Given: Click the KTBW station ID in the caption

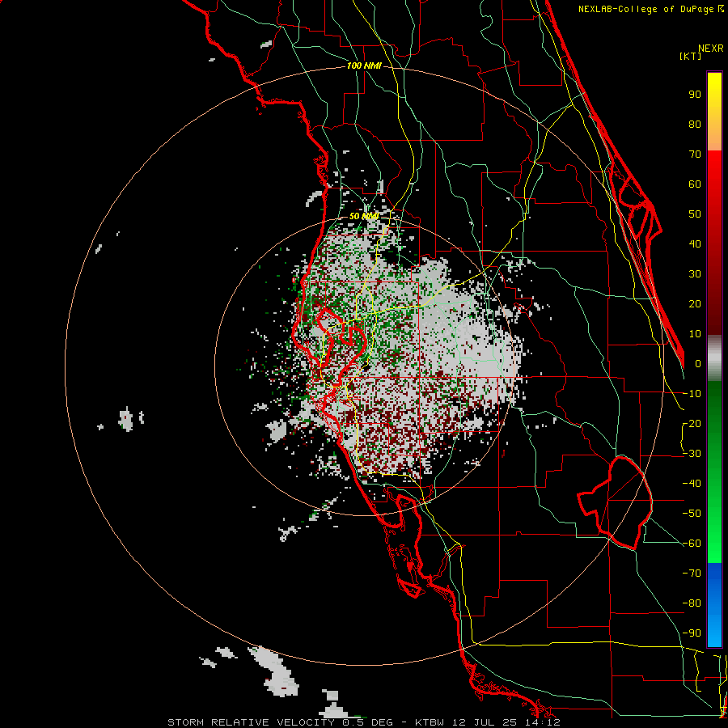Looking at the screenshot, I should tap(430, 722).
